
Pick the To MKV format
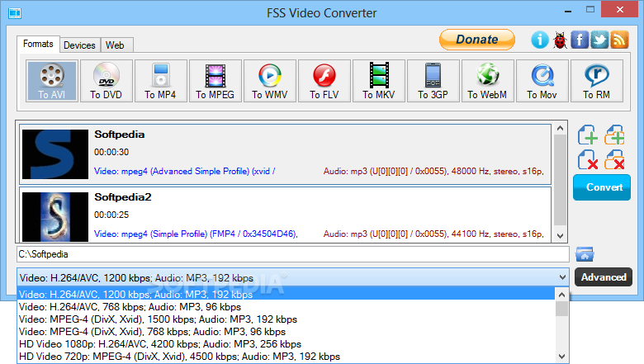[379, 81]
